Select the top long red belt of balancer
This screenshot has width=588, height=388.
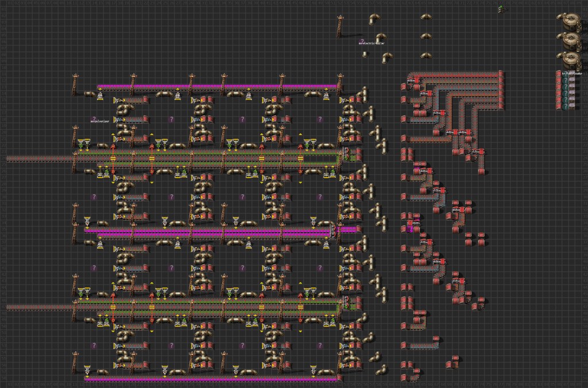point(457,73)
